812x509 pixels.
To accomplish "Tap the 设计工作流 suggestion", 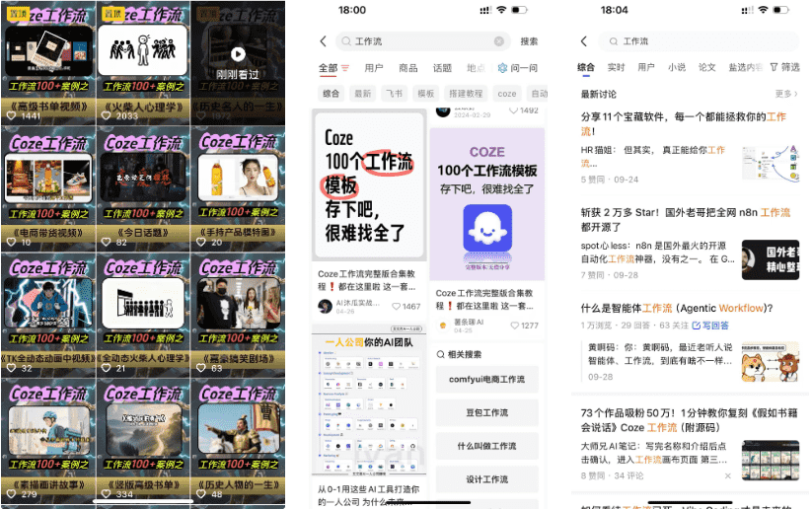I will pyautogui.click(x=486, y=479).
